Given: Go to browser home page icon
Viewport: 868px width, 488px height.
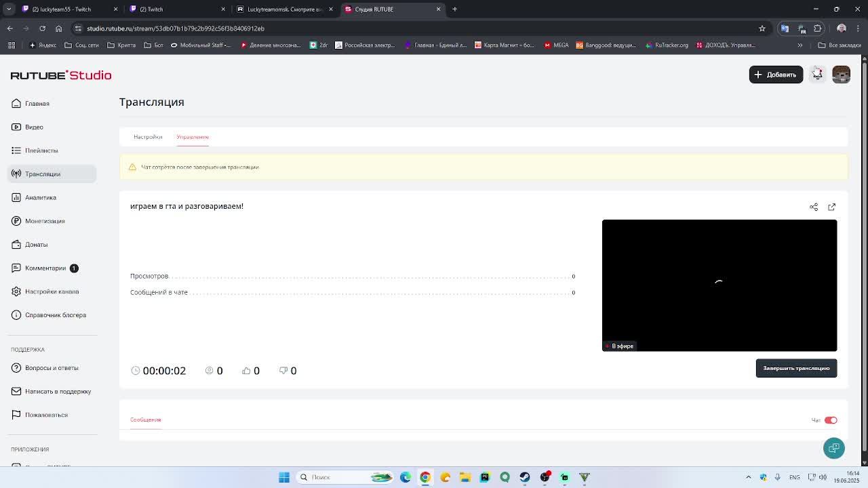Looking at the screenshot, I should (58, 28).
